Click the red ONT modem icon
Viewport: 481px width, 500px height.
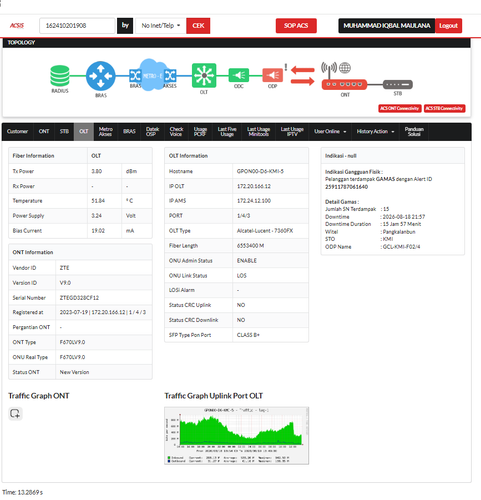click(344, 85)
